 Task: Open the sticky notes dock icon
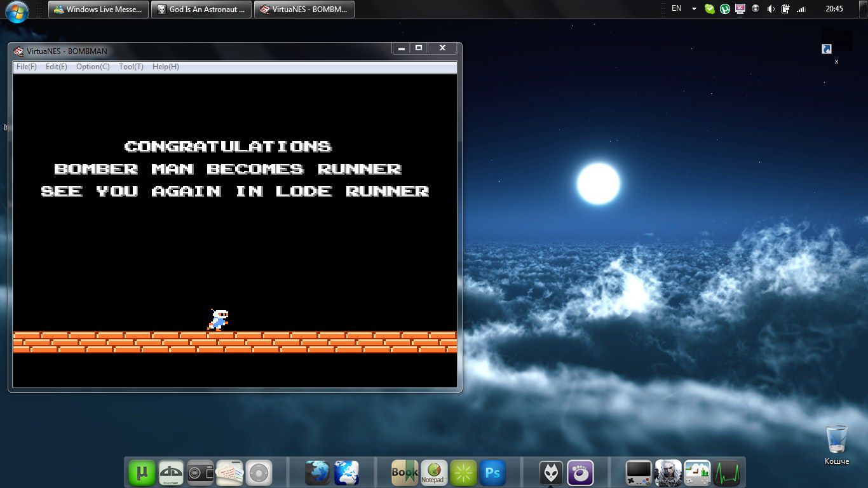230,473
